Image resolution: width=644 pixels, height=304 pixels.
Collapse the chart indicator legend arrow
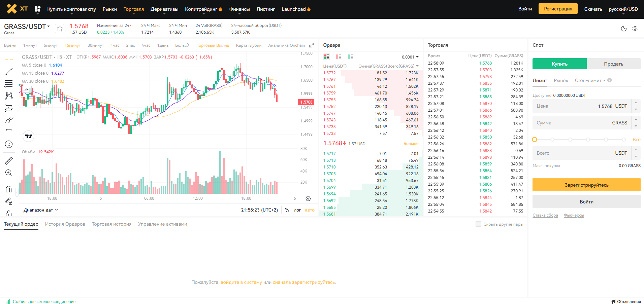pos(27,89)
